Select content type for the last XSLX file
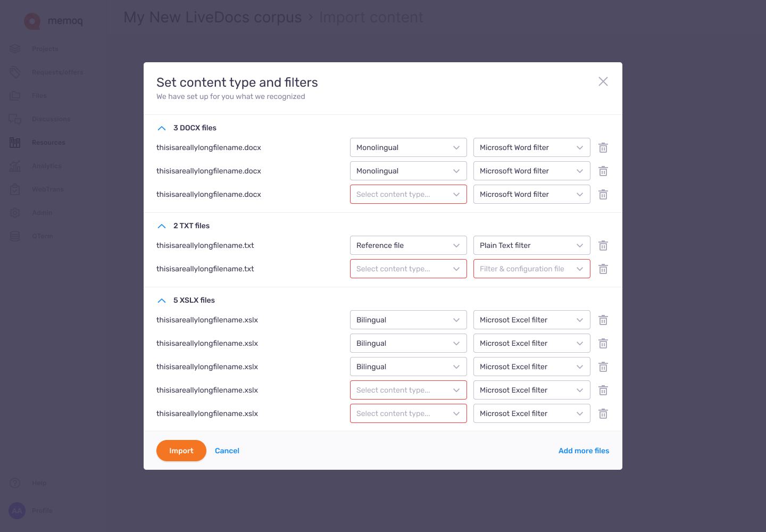 tap(408, 413)
